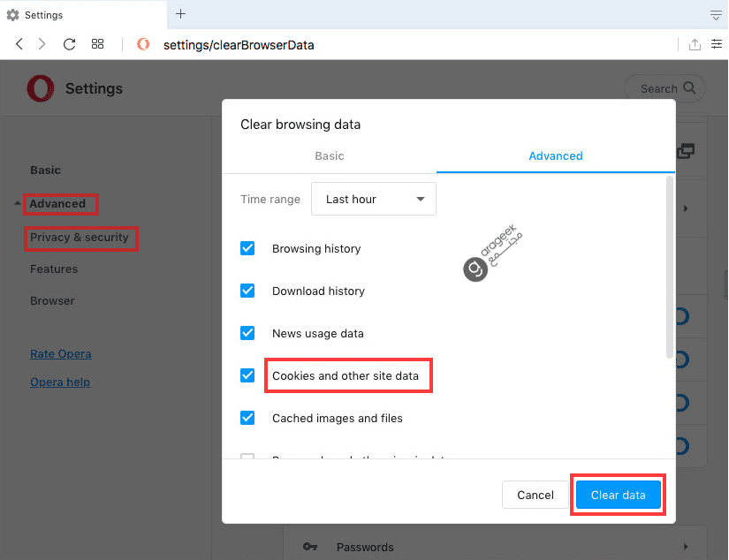Screen dimensions: 729x560
Task: Open a new tab with plus icon
Action: tap(181, 14)
